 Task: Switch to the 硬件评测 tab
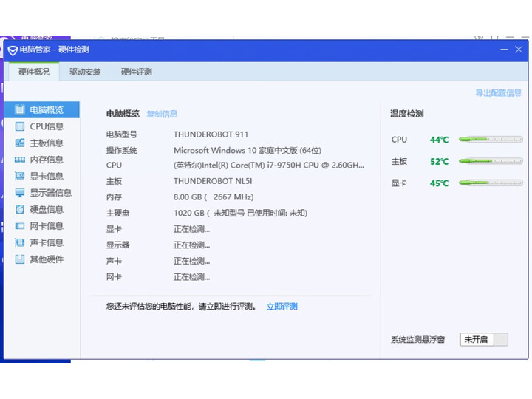137,72
